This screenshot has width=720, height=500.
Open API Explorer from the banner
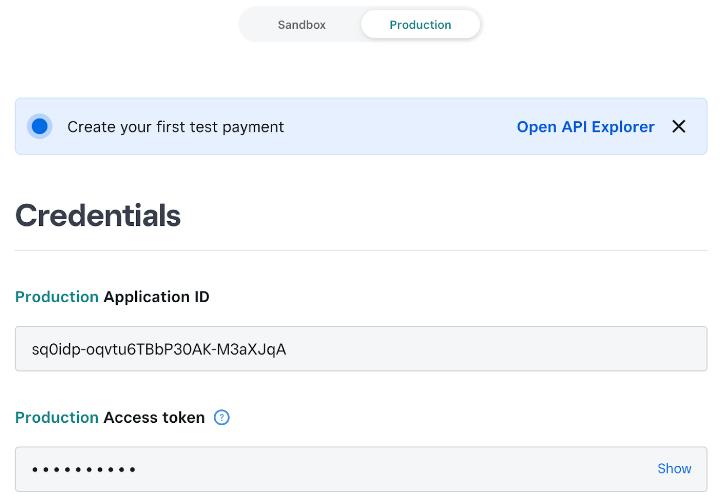585,127
